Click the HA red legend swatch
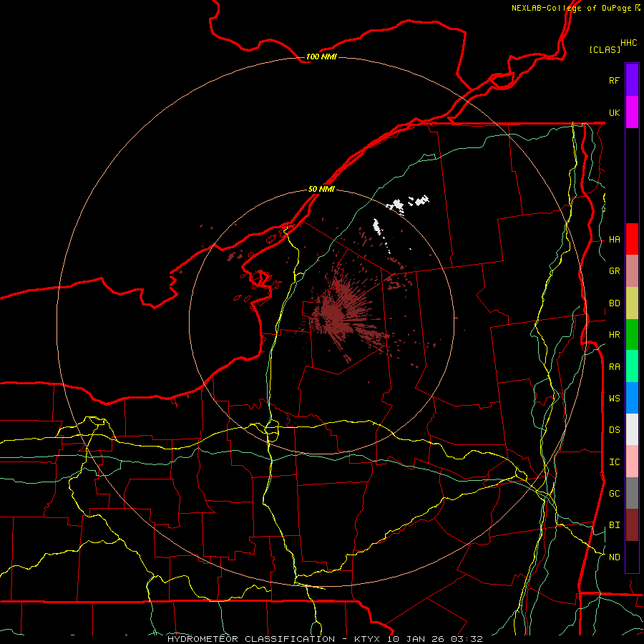 (632, 239)
